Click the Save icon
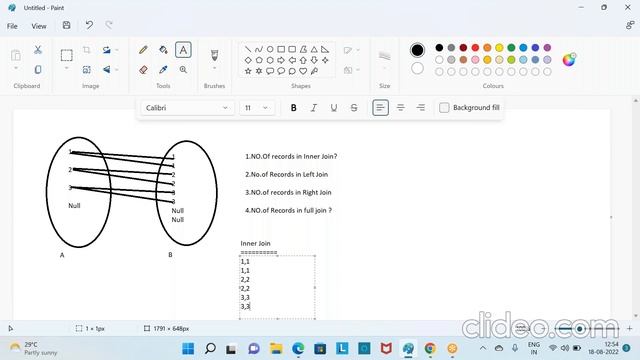The image size is (640, 360). 67,25
